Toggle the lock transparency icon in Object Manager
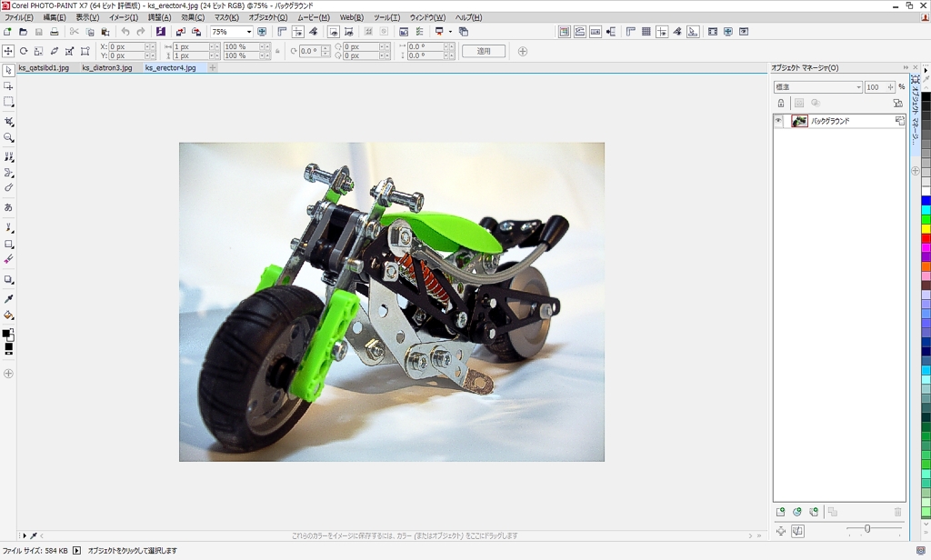This screenshot has height=560, width=931. (780, 103)
